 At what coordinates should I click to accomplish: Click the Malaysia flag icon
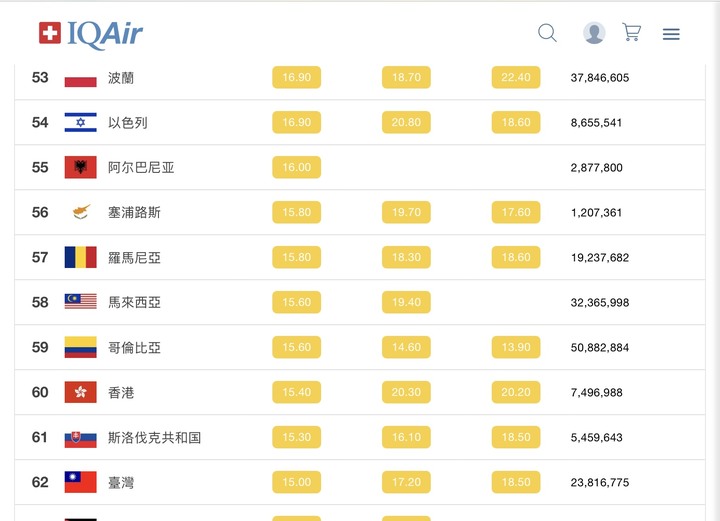tap(80, 302)
